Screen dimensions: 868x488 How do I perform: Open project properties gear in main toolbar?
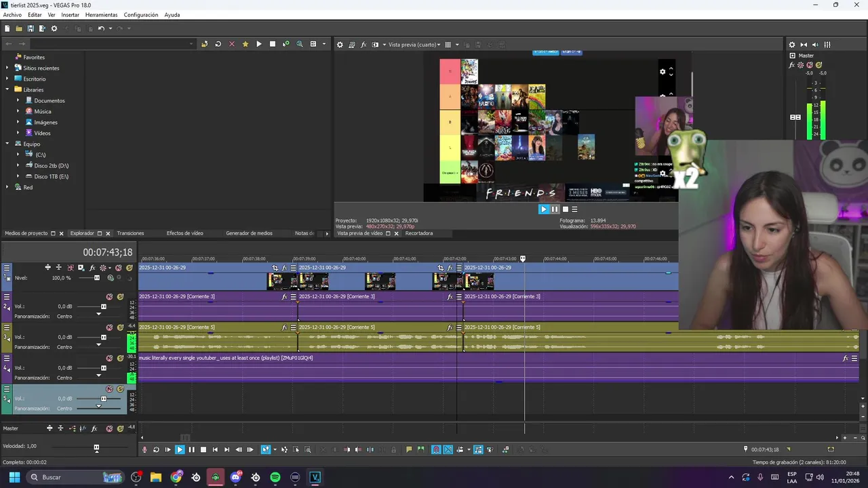[x=54, y=28]
